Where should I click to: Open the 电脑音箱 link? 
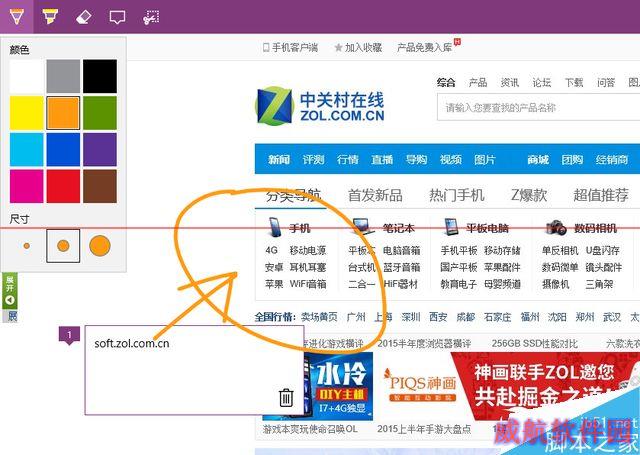click(x=402, y=251)
